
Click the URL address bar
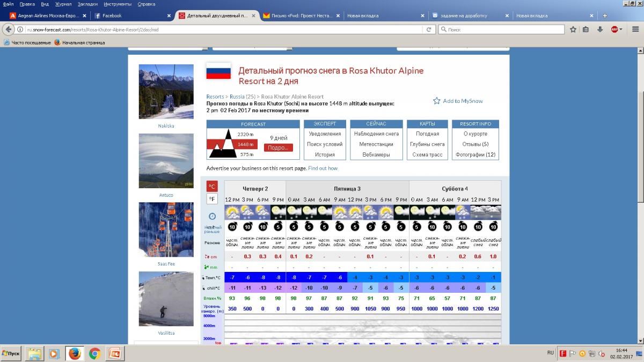coord(224,29)
